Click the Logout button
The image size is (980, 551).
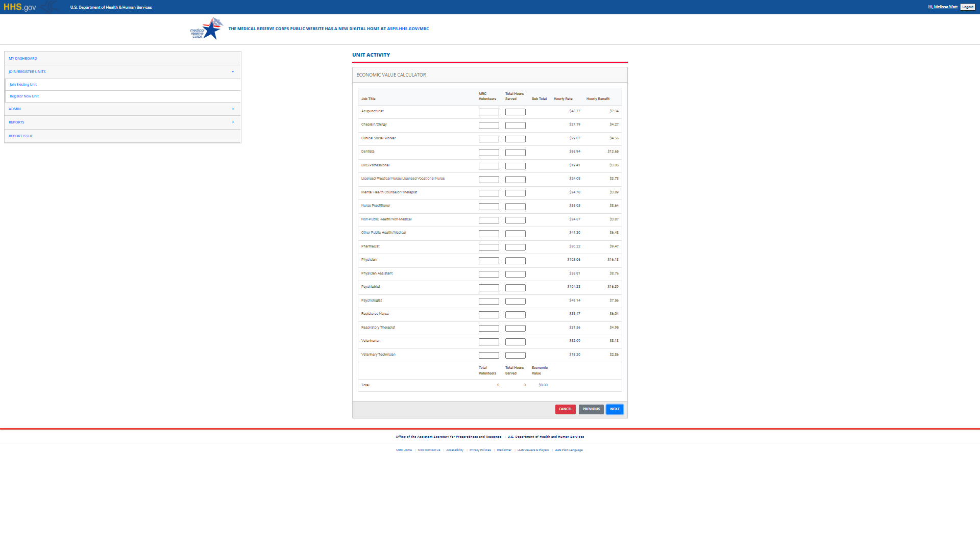tap(967, 7)
